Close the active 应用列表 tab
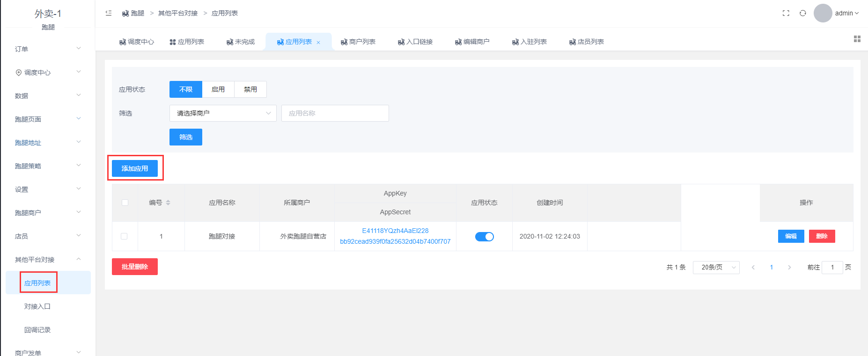 pyautogui.click(x=318, y=43)
